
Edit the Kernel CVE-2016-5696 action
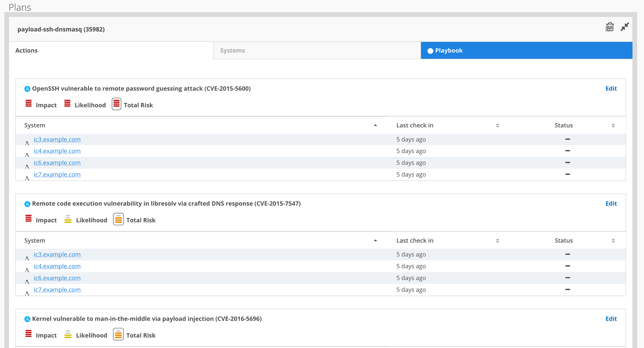tap(611, 319)
